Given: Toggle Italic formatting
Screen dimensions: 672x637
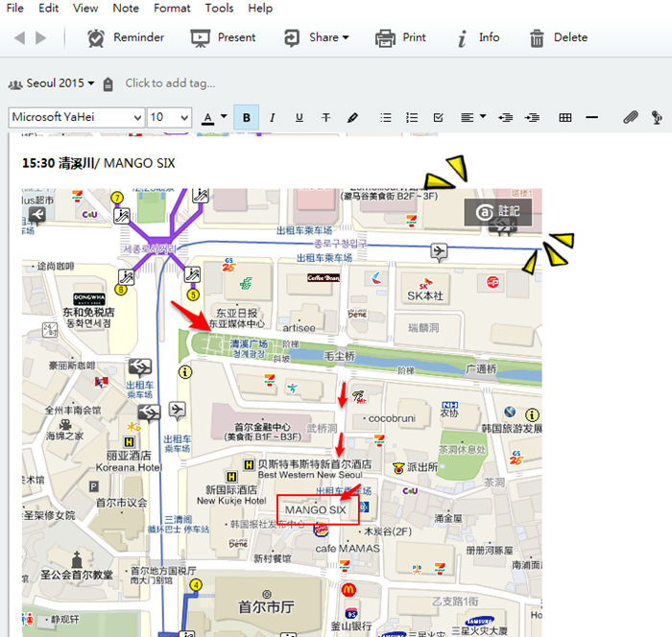Looking at the screenshot, I should pyautogui.click(x=272, y=117).
